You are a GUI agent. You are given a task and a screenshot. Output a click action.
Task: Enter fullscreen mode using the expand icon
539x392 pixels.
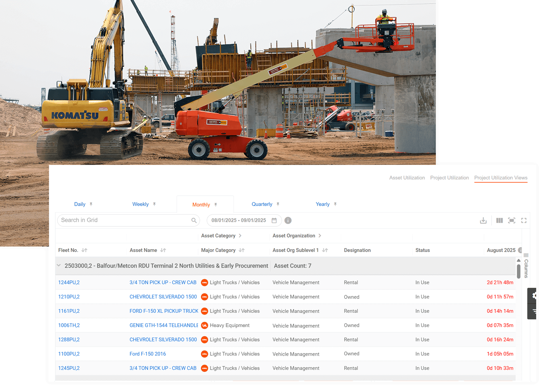524,220
